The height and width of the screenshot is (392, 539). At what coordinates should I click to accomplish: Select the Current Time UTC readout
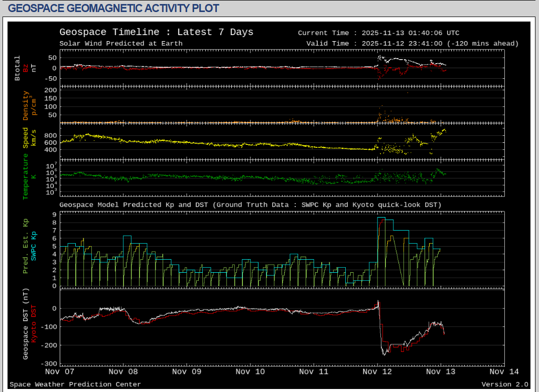click(x=378, y=33)
